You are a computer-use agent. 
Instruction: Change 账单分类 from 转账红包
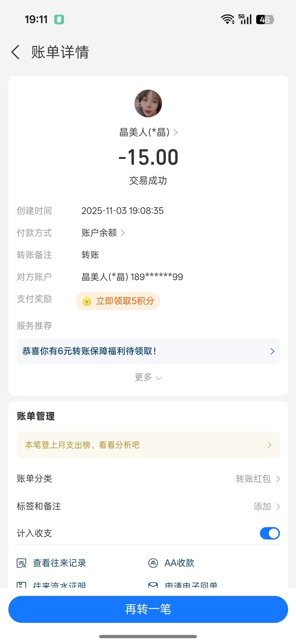(x=257, y=479)
